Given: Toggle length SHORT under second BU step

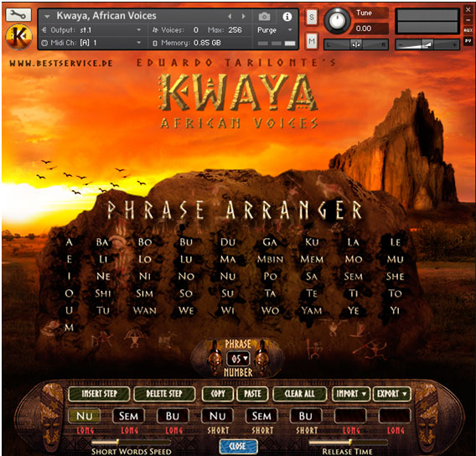Looking at the screenshot, I should [x=307, y=430].
